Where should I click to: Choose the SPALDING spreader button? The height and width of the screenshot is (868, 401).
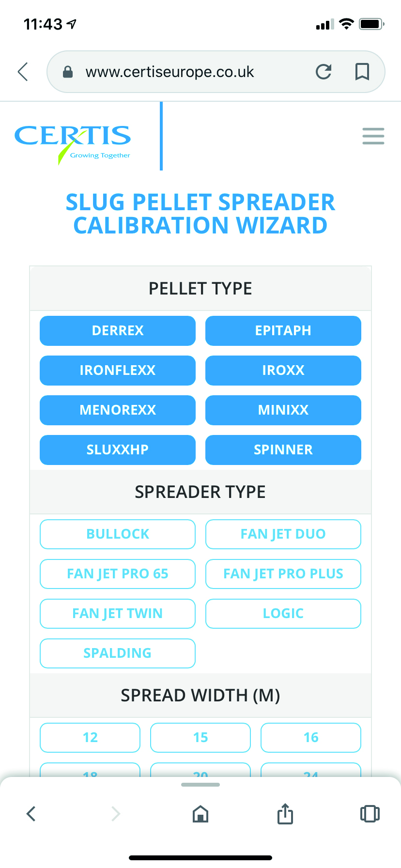[x=118, y=653]
